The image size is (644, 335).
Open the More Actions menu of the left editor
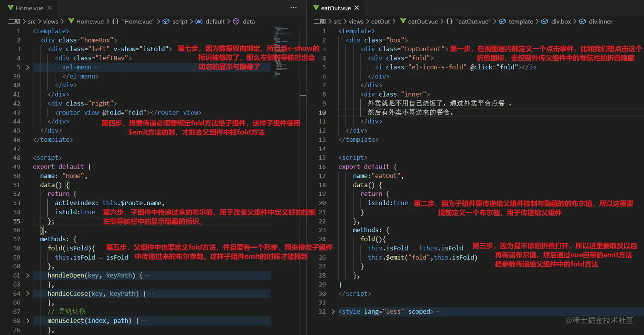[293, 8]
